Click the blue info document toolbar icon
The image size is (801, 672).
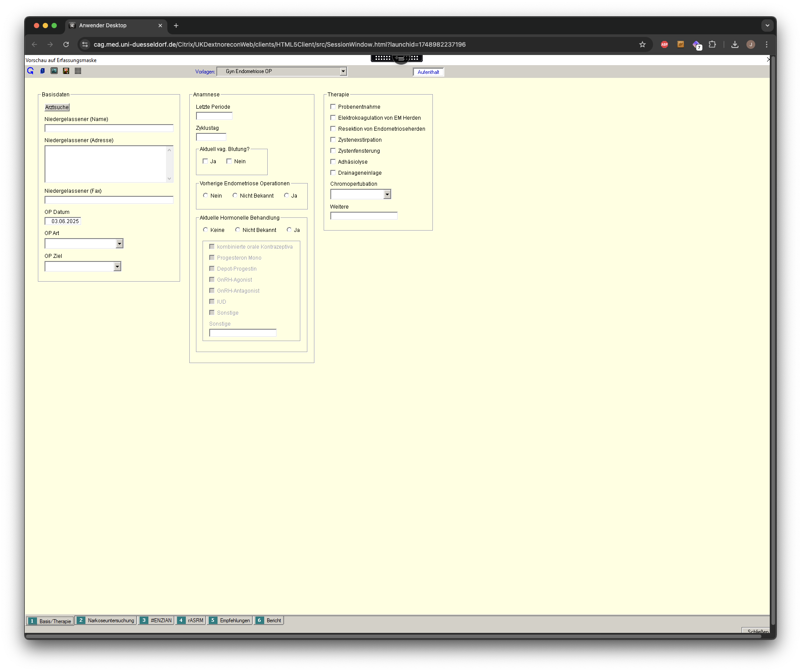click(42, 71)
